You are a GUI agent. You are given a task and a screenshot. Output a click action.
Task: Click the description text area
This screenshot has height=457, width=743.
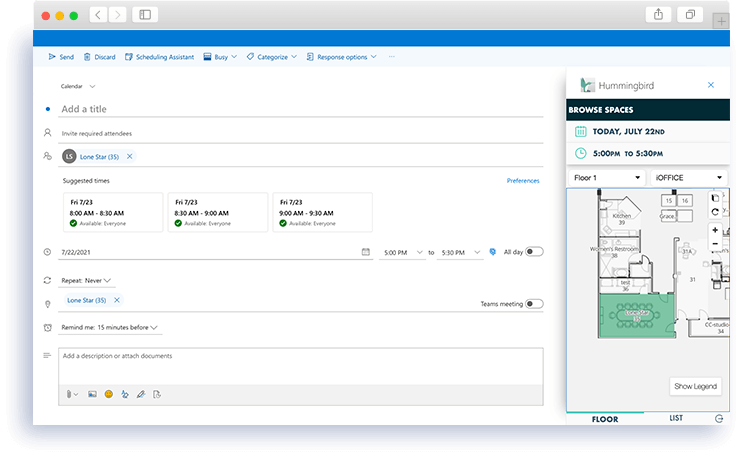tap(301, 366)
